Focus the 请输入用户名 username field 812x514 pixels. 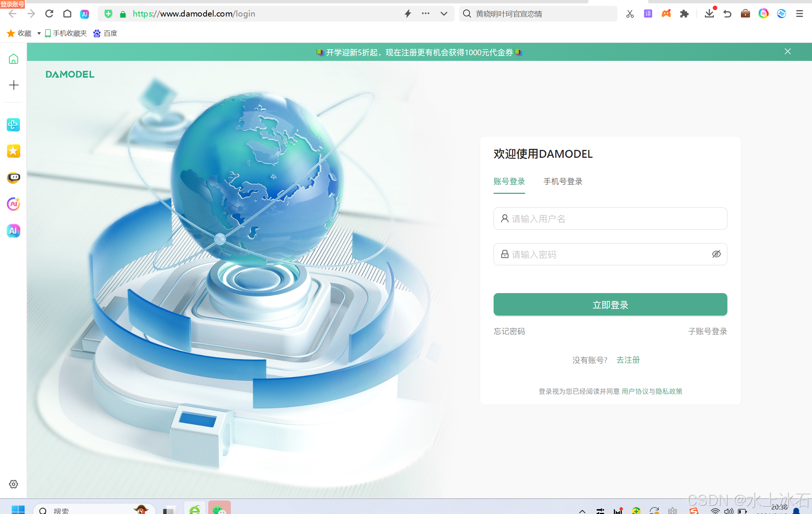pos(610,219)
